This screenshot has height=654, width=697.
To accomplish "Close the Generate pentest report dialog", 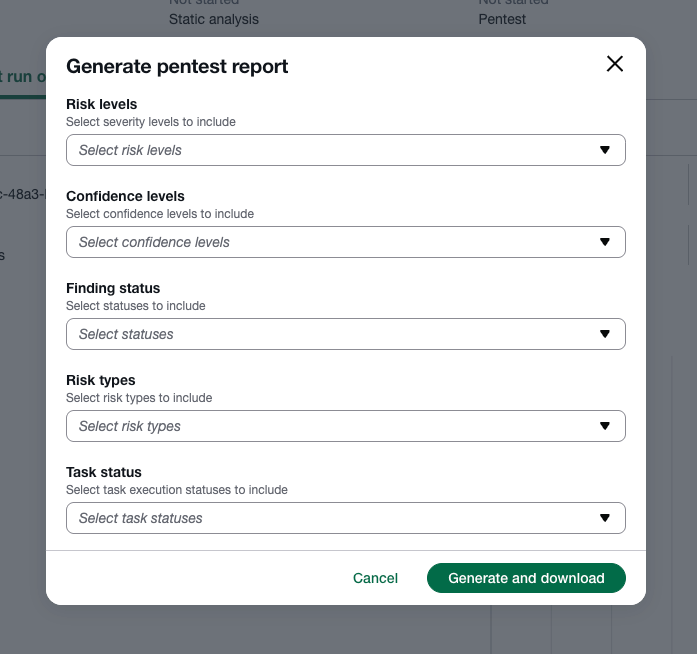I will (614, 64).
